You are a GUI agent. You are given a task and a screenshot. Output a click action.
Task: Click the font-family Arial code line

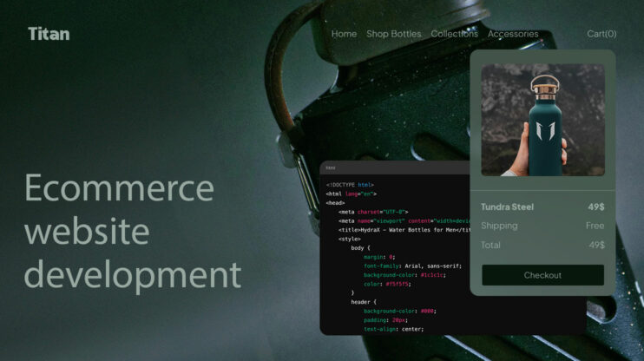click(x=412, y=266)
